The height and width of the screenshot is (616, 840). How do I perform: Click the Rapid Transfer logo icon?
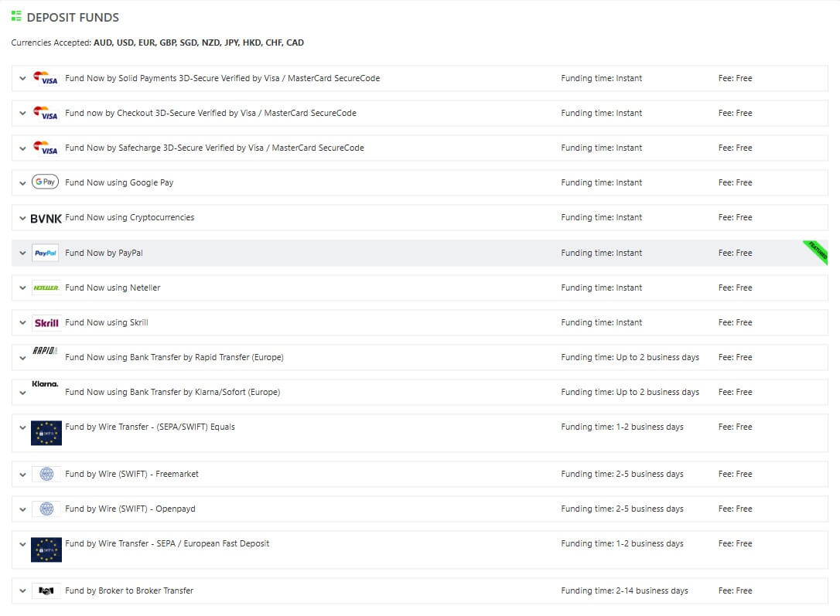coord(45,351)
